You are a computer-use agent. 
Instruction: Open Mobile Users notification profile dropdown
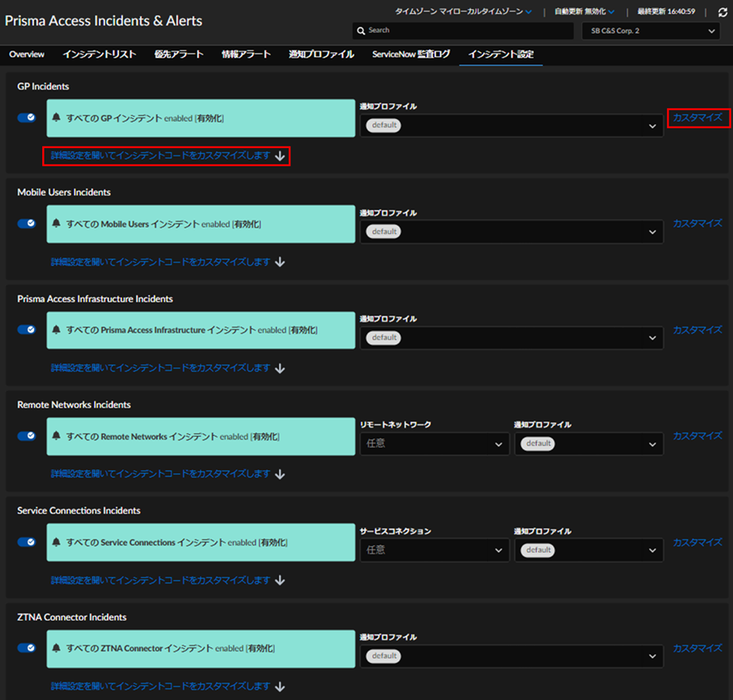click(511, 232)
